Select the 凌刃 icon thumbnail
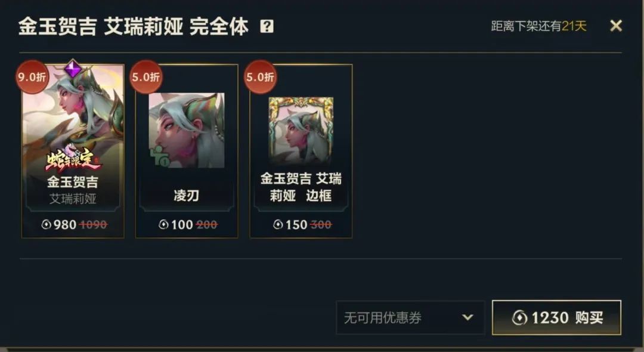This screenshot has height=352, width=644. click(187, 130)
